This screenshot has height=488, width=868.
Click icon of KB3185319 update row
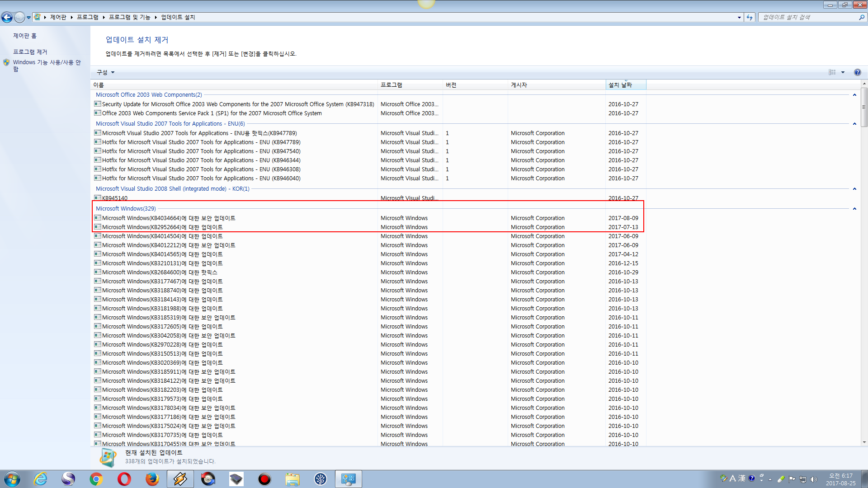(x=97, y=317)
